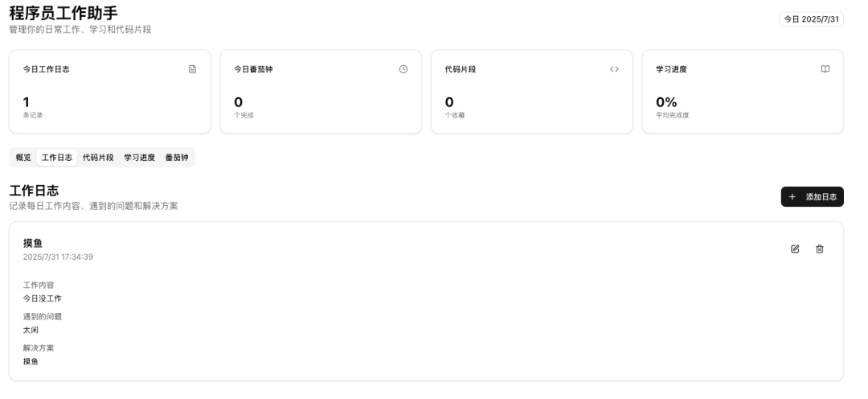This screenshot has height=399, width=868.
Task: Switch to the 概览 tab
Action: [x=23, y=158]
